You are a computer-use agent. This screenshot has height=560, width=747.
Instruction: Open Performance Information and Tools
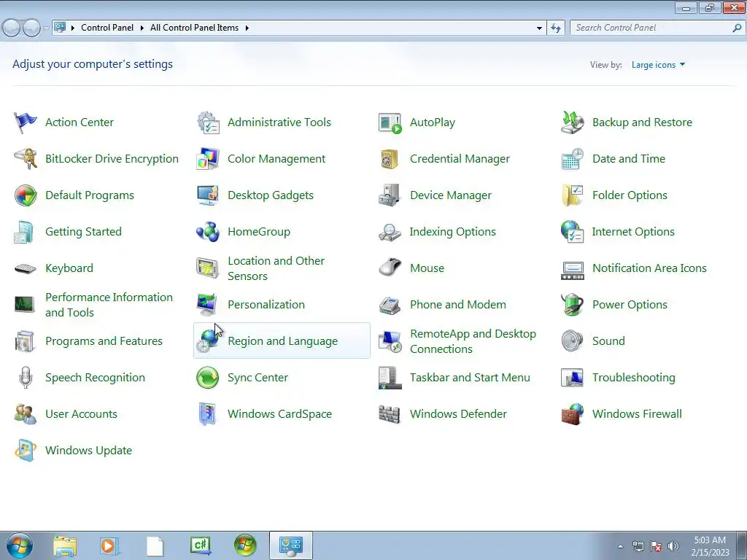point(109,305)
